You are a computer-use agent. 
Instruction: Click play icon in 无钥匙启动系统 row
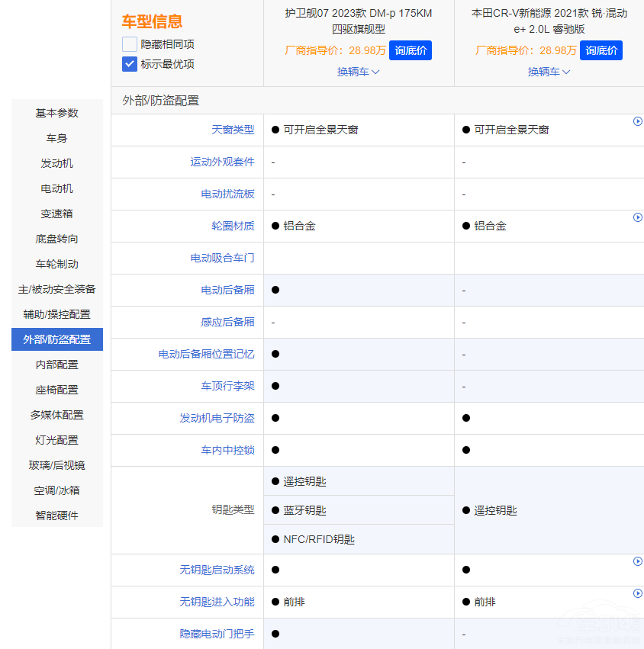[638, 561]
